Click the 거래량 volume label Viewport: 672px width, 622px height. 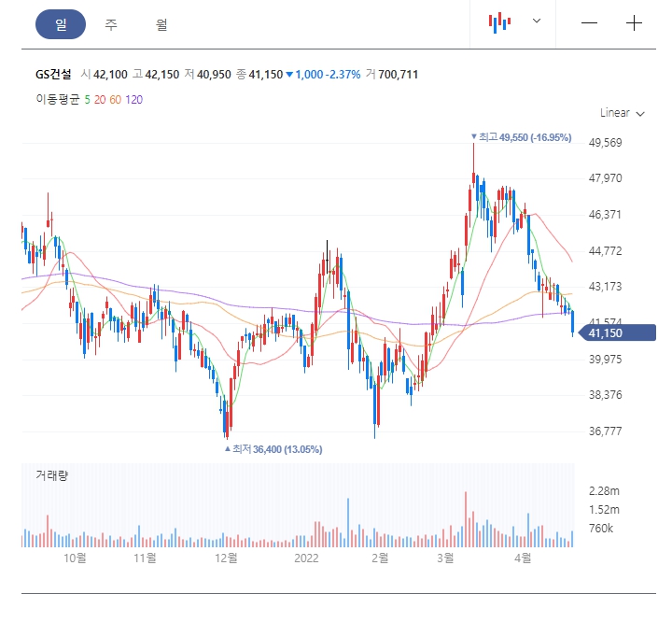pyautogui.click(x=52, y=475)
